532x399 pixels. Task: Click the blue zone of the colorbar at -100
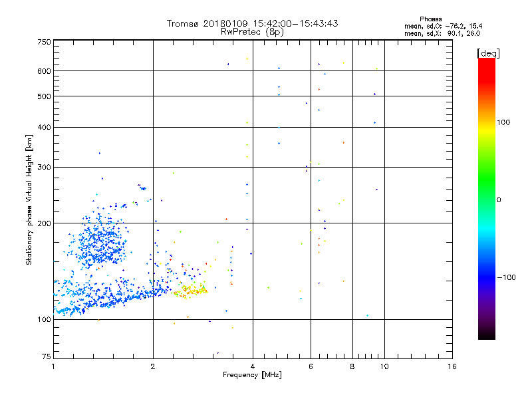(x=487, y=277)
